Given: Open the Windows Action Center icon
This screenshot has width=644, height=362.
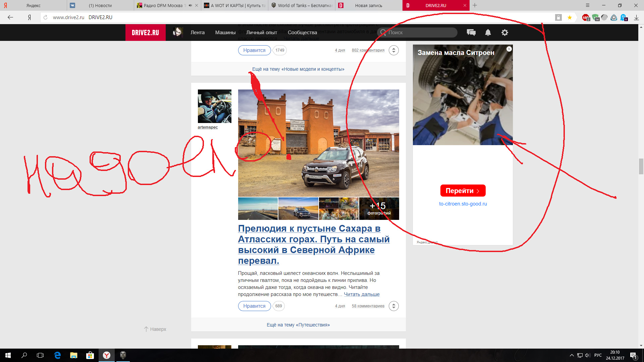Looking at the screenshot, I should (633, 355).
